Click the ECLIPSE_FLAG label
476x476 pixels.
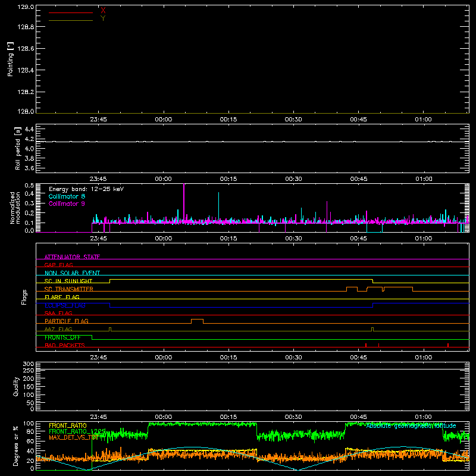tap(65, 305)
